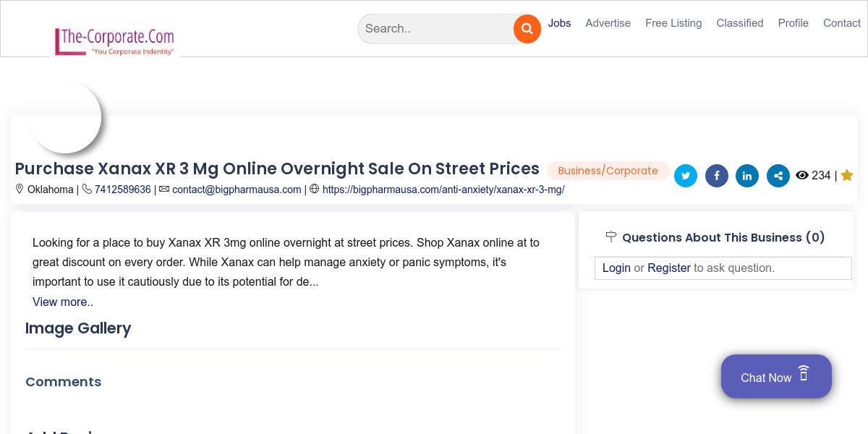Click the envelope email icon
Image resolution: width=868 pixels, height=434 pixels.
pyautogui.click(x=164, y=189)
